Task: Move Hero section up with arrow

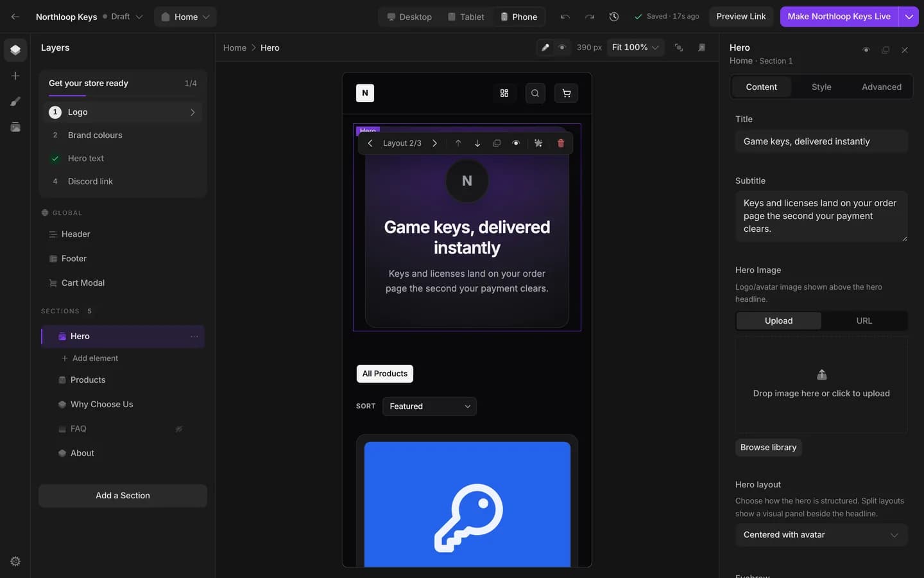Action: (x=458, y=143)
